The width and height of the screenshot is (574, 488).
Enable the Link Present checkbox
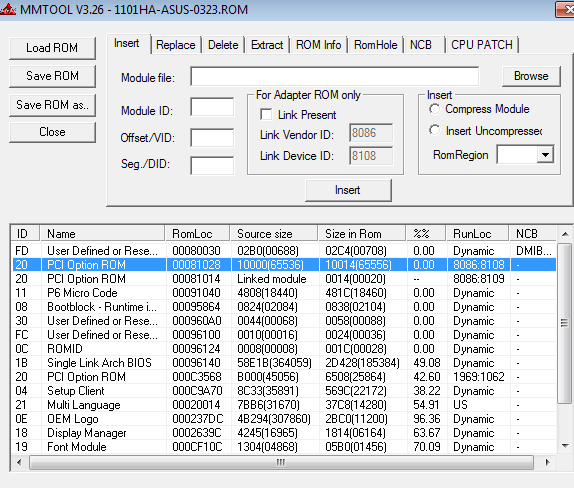pos(266,115)
